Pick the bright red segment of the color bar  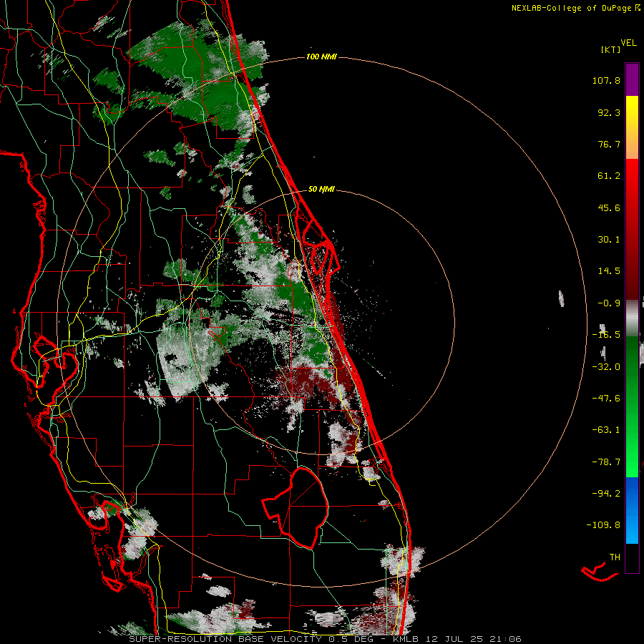(632, 177)
